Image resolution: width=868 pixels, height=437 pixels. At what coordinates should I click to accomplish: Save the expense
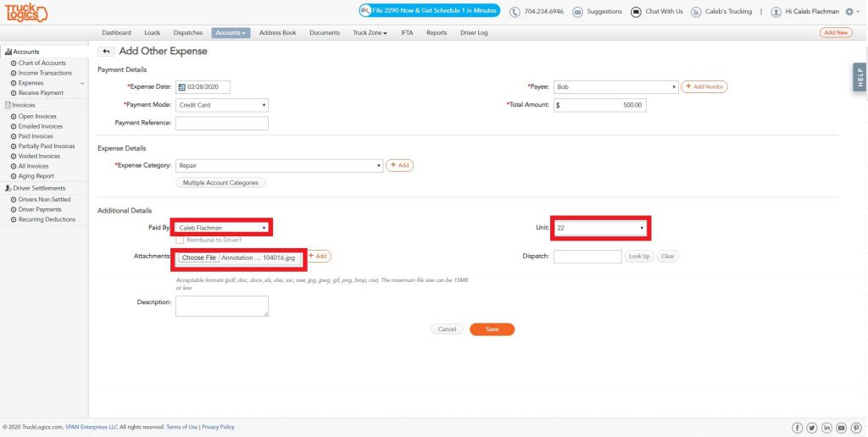click(492, 329)
